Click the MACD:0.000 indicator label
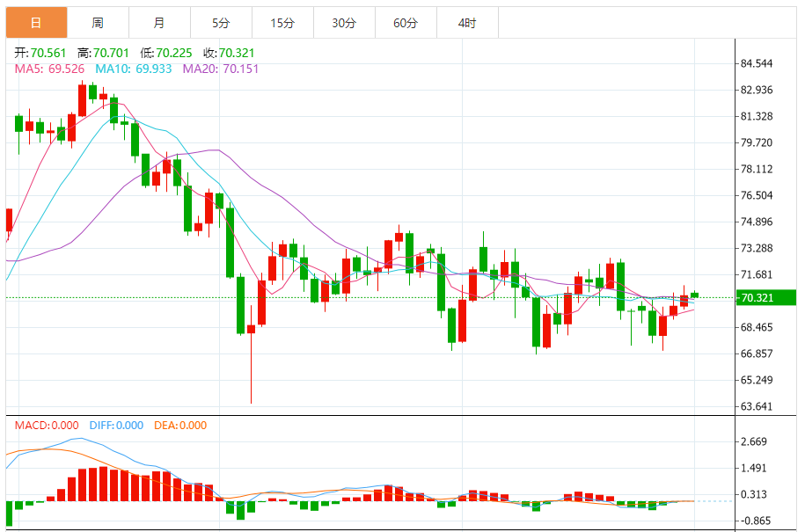 pyautogui.click(x=47, y=426)
